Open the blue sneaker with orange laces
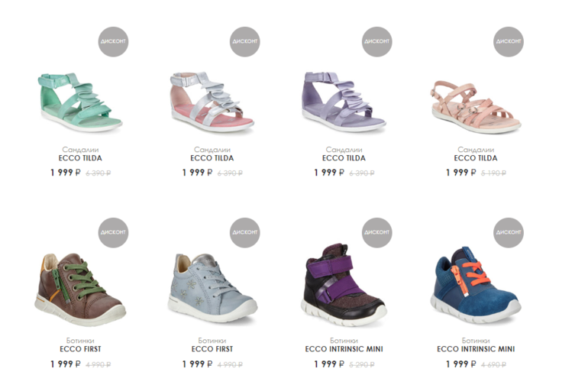This screenshot has height=388, width=588. coord(476,285)
